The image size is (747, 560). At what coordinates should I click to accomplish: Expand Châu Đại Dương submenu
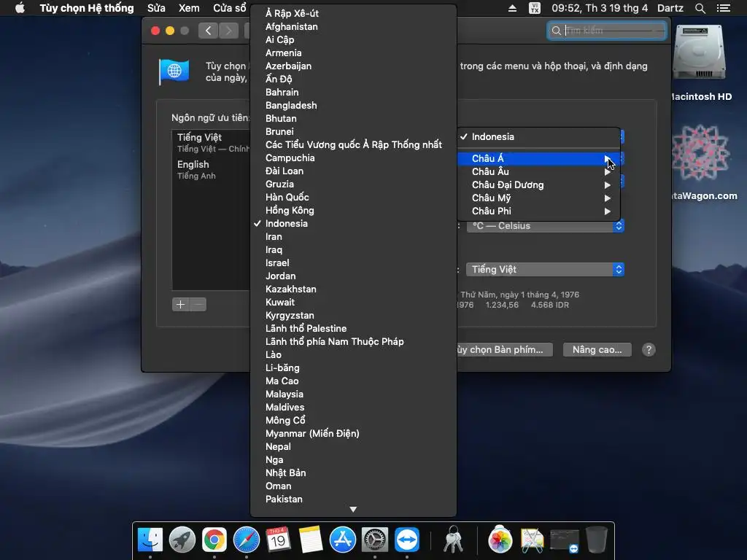[x=538, y=184]
